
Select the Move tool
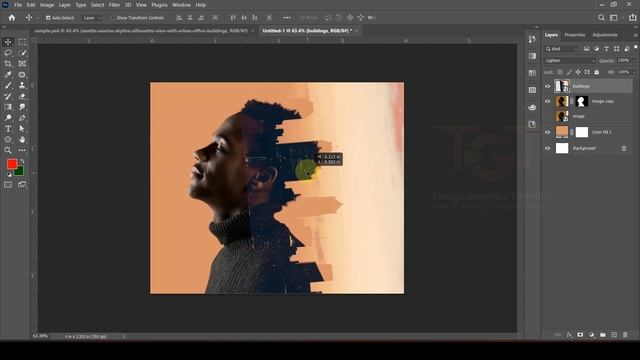pos(8,42)
